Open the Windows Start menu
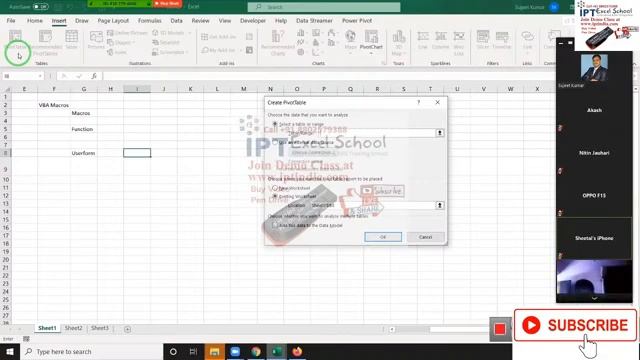This screenshot has width=640, height=360. click(10, 351)
